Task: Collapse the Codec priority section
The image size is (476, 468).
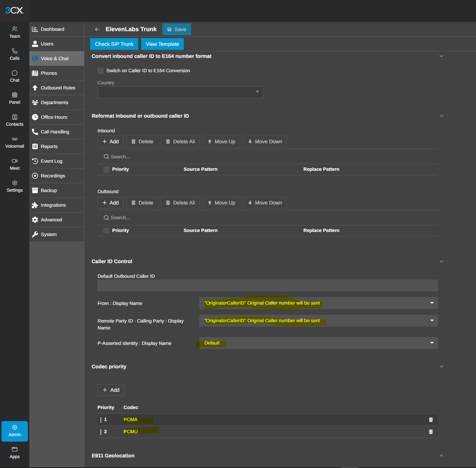Action: pos(442,366)
